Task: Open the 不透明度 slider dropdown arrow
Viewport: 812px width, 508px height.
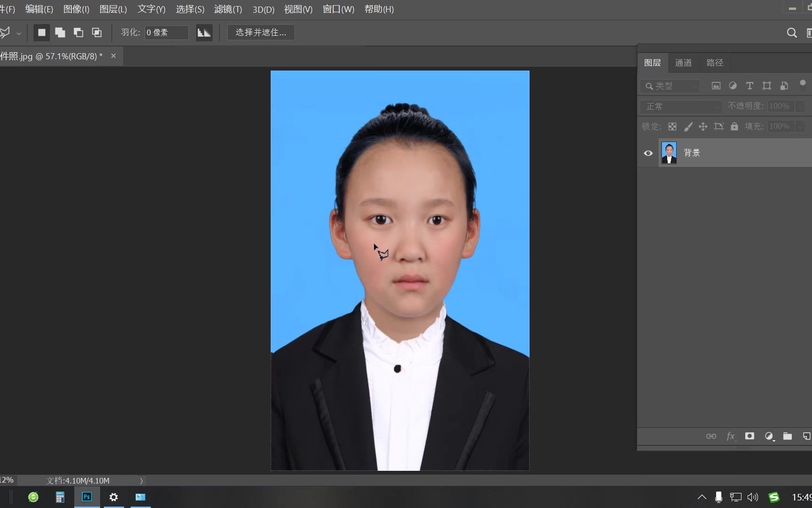Action: (800, 106)
